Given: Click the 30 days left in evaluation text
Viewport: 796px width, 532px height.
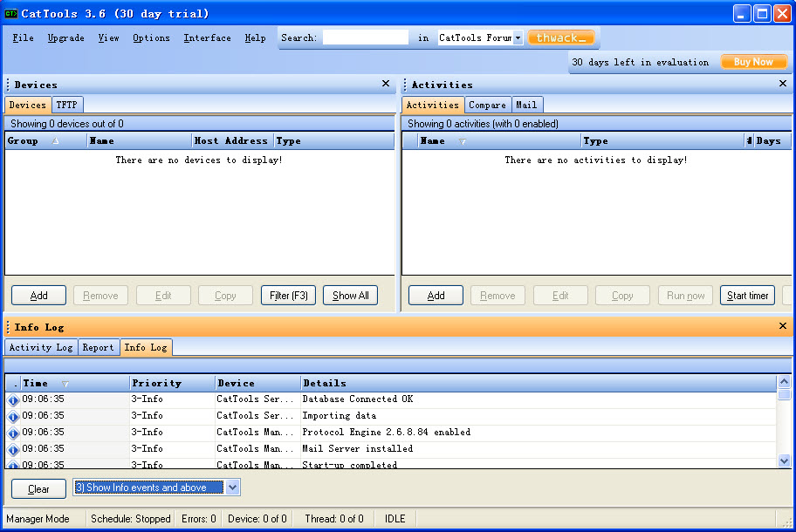Looking at the screenshot, I should tap(640, 63).
